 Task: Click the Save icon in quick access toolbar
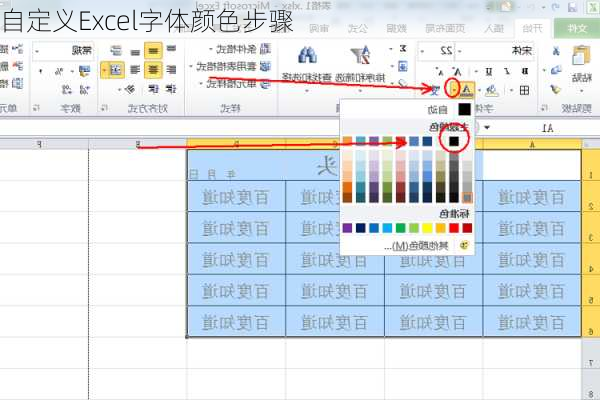(x=572, y=8)
